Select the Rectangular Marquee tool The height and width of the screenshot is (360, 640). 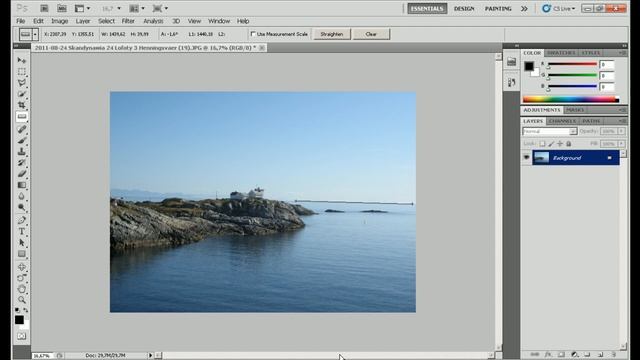pos(22,72)
